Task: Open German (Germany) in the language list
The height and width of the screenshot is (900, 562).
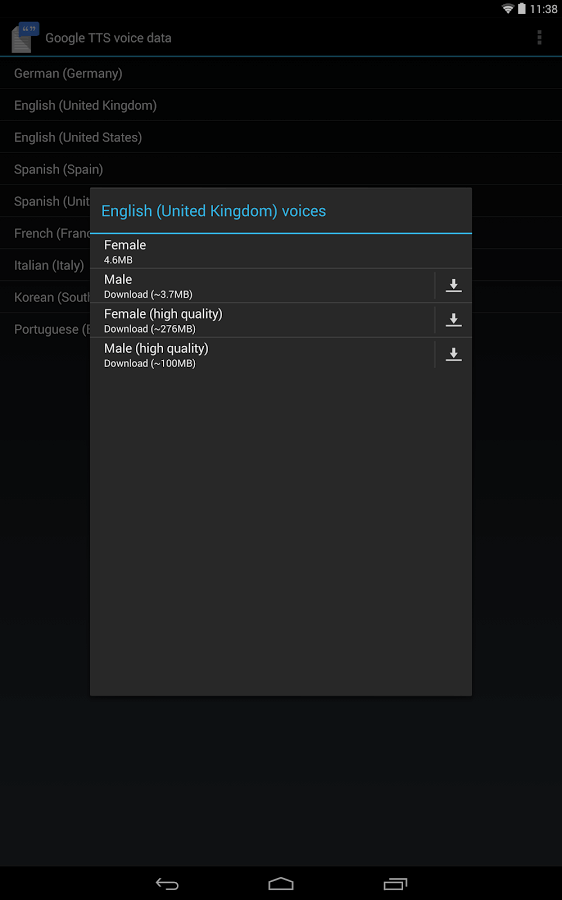Action: pyautogui.click(x=281, y=73)
